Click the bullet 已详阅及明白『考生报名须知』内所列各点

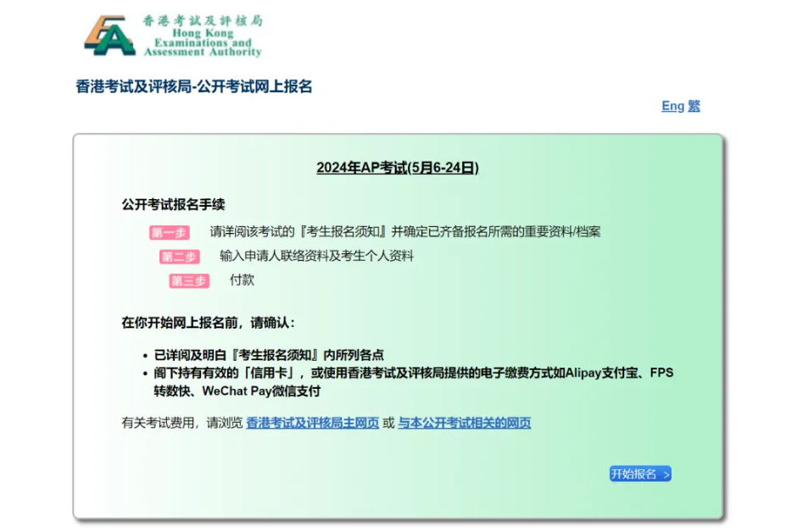[269, 355]
